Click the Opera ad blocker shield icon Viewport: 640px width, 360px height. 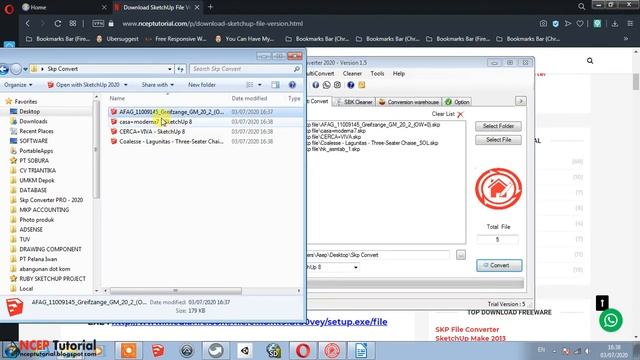point(556,24)
